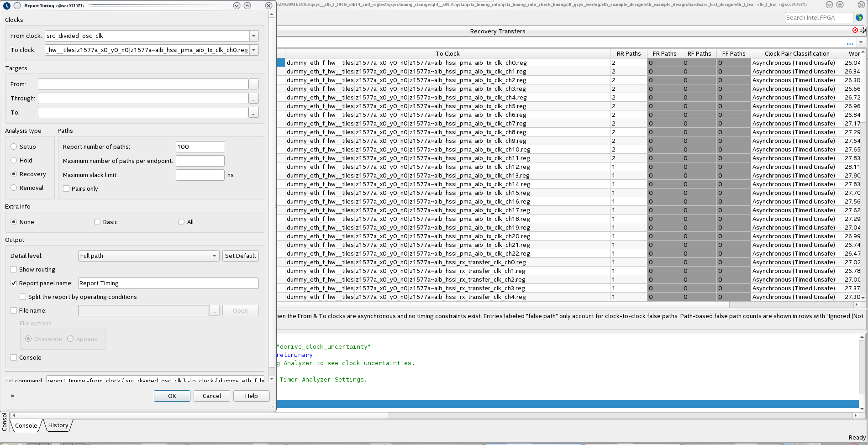
Task: Click the Report number of paths field
Action: pos(200,147)
